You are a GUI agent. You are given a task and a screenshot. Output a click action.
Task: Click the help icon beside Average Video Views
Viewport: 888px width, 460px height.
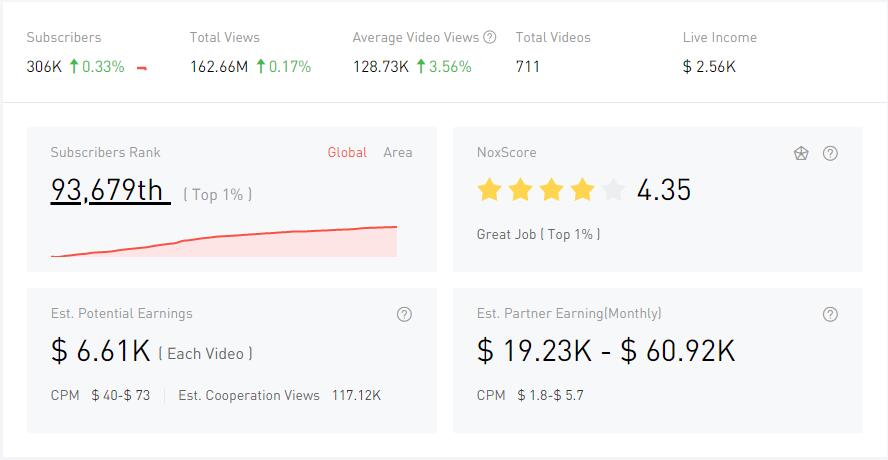click(490, 38)
